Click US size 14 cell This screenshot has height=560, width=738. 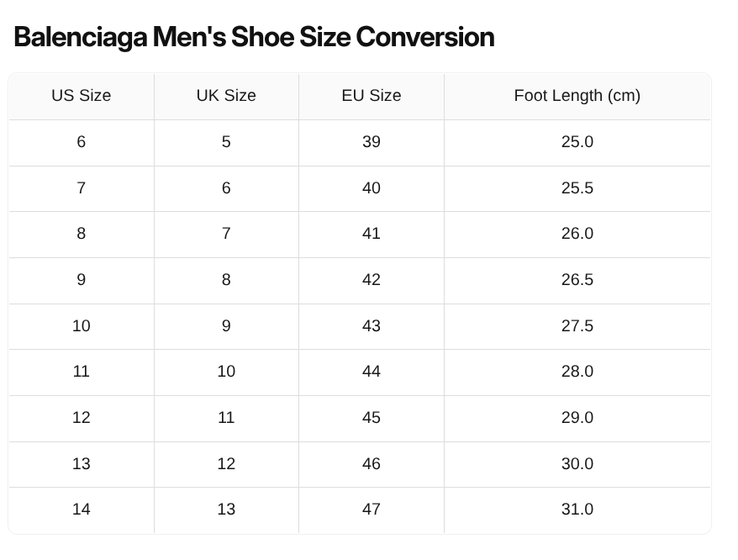pyautogui.click(x=82, y=510)
